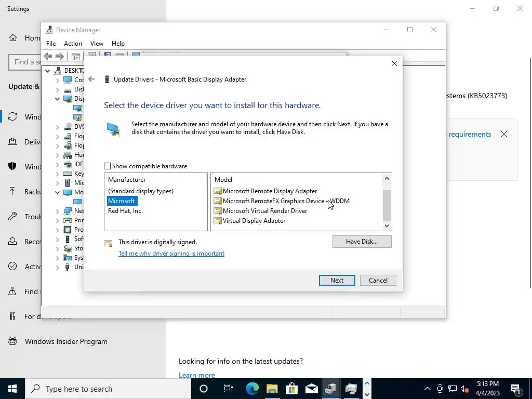Open Help menu in Device Manager
The height and width of the screenshot is (399, 532).
[118, 44]
